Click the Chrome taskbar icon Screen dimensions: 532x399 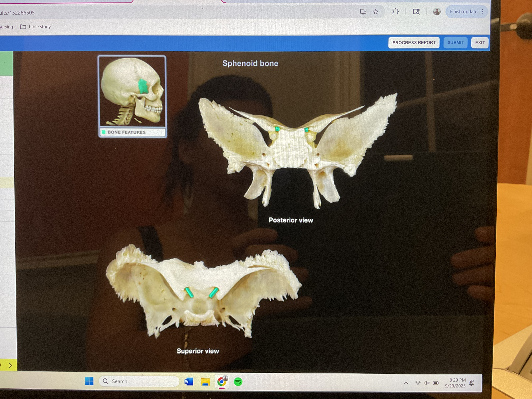tap(222, 382)
